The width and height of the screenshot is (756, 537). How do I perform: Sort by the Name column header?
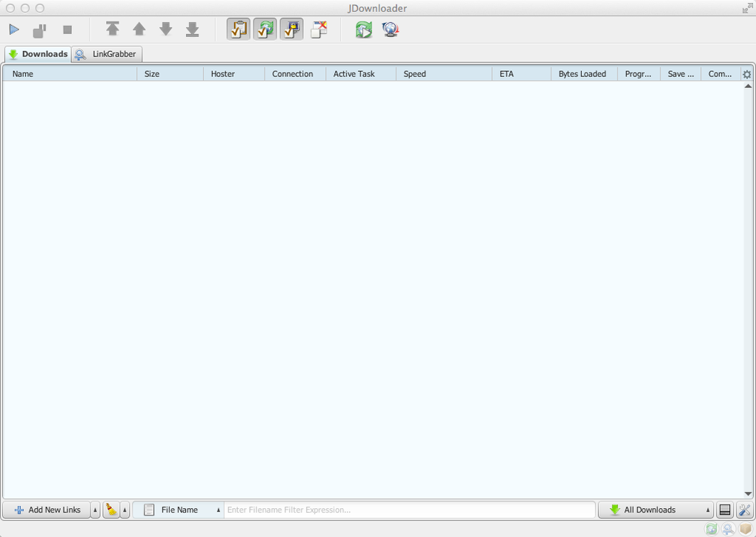pos(70,73)
